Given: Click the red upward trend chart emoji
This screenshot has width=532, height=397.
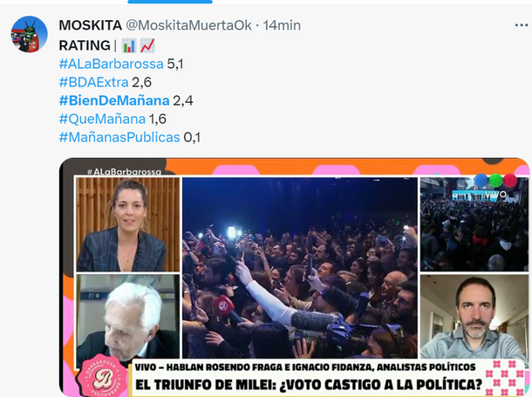Looking at the screenshot, I should pos(147,45).
